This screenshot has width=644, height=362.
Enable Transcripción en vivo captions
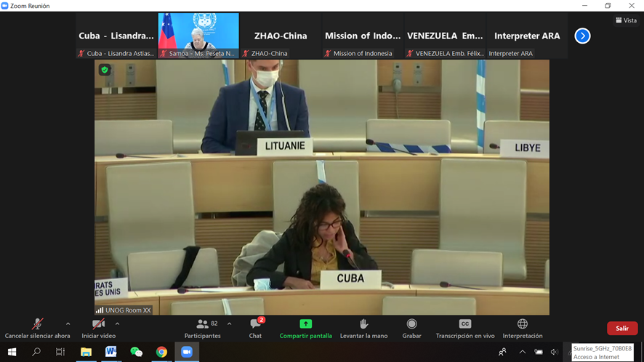[465, 329]
